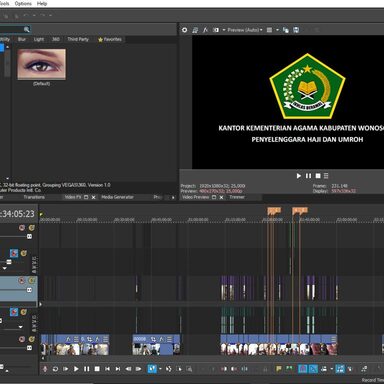
Task: Click the bottom video track's level slider handle
Action: (29, 348)
